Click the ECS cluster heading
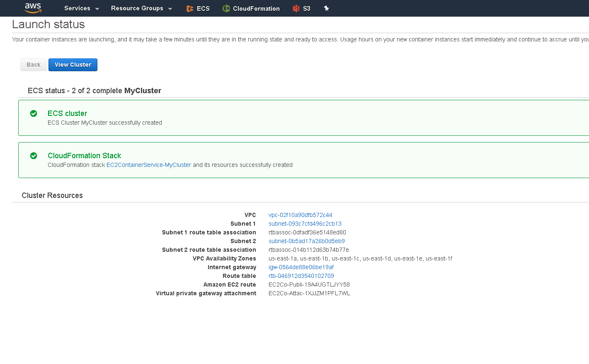The height and width of the screenshot is (364, 589). [x=67, y=113]
